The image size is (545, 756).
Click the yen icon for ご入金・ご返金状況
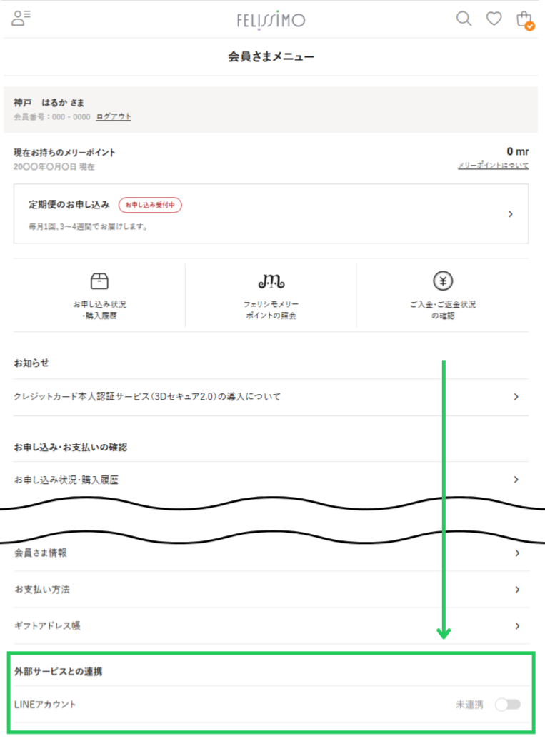click(443, 281)
